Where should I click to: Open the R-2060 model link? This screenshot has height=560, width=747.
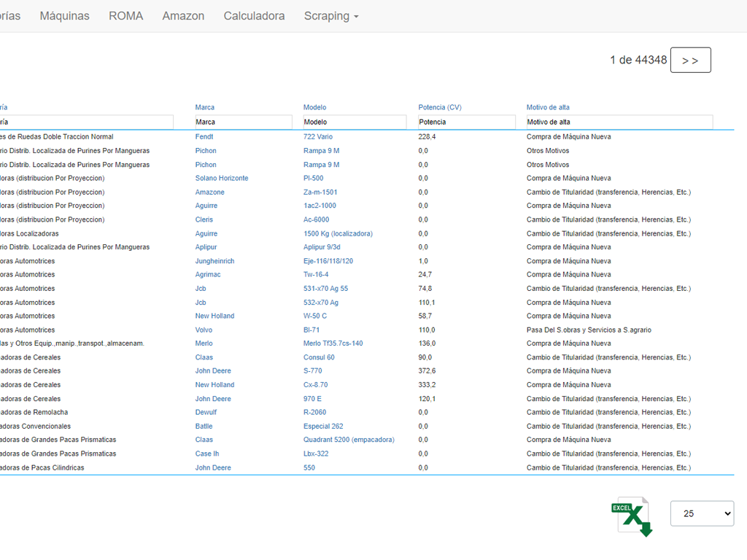pos(315,412)
